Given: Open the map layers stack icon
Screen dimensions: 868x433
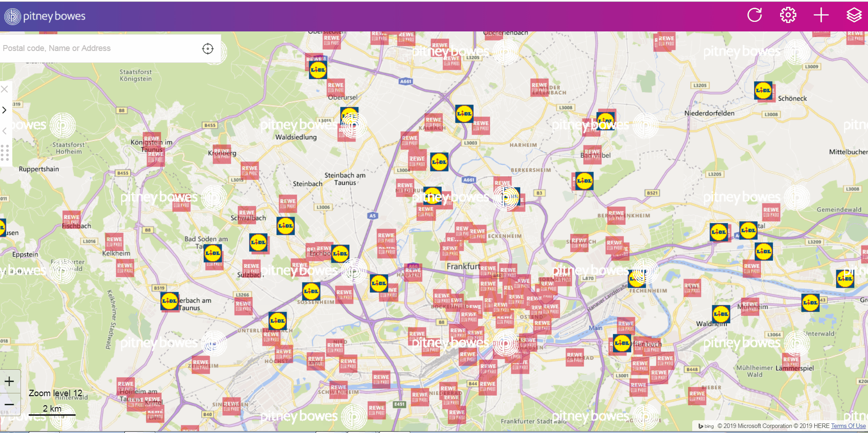Looking at the screenshot, I should coord(854,15).
